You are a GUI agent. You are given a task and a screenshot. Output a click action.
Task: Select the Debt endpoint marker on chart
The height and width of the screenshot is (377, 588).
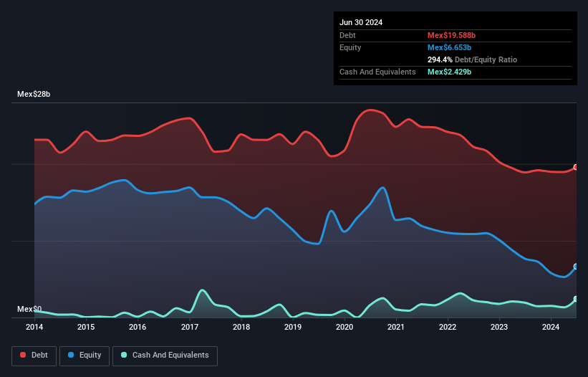[576, 167]
